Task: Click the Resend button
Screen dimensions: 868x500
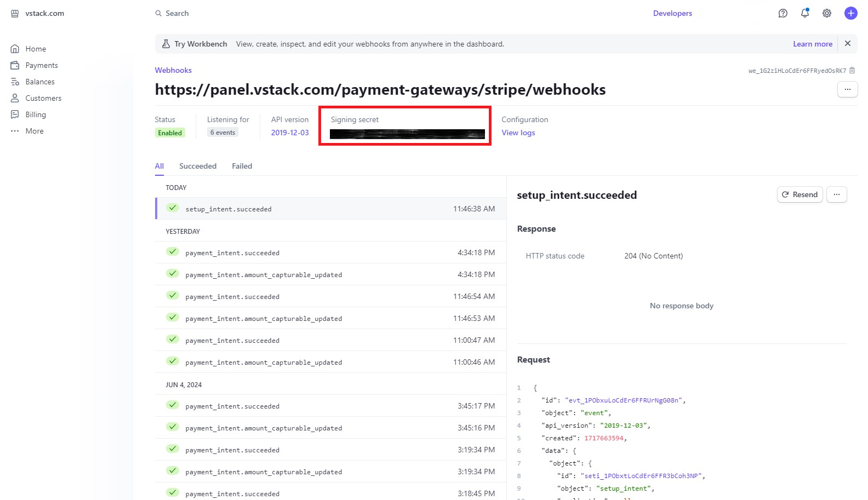Action: pyautogui.click(x=800, y=194)
